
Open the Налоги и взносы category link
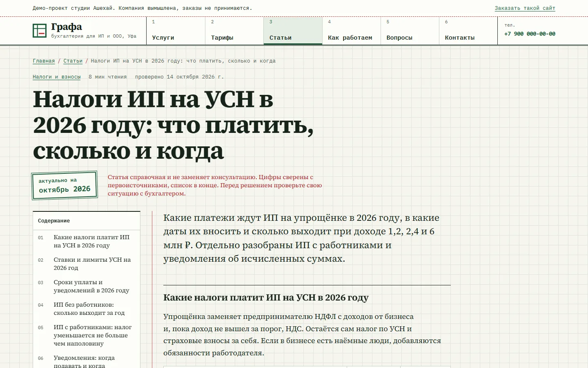point(57,77)
